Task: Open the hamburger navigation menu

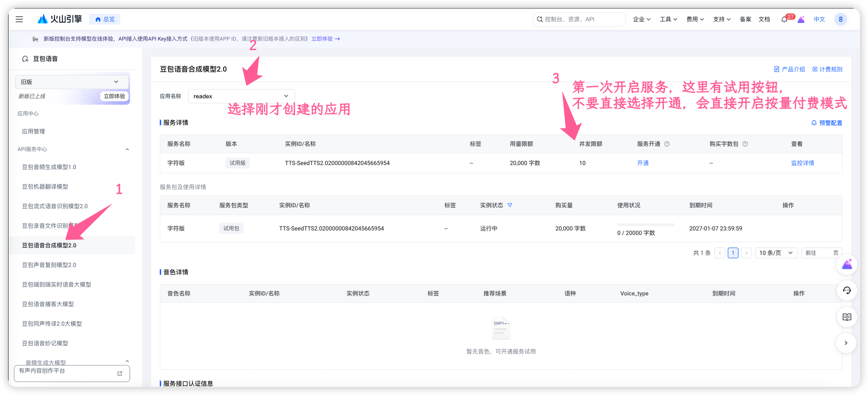Action: tap(19, 19)
